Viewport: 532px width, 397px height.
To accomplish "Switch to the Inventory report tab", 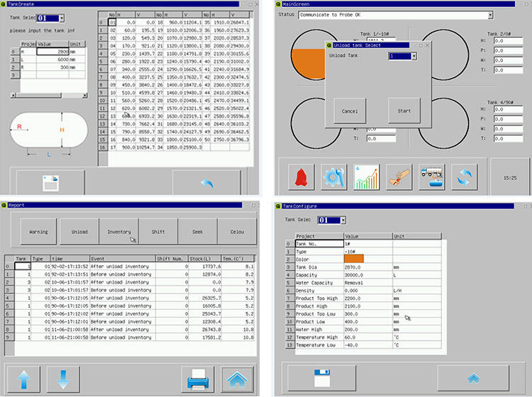I will pyautogui.click(x=119, y=232).
